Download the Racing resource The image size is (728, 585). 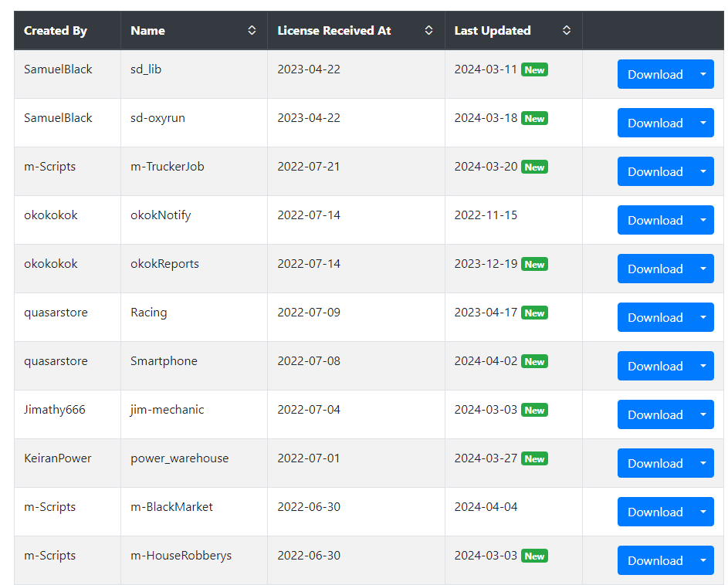[x=655, y=317]
